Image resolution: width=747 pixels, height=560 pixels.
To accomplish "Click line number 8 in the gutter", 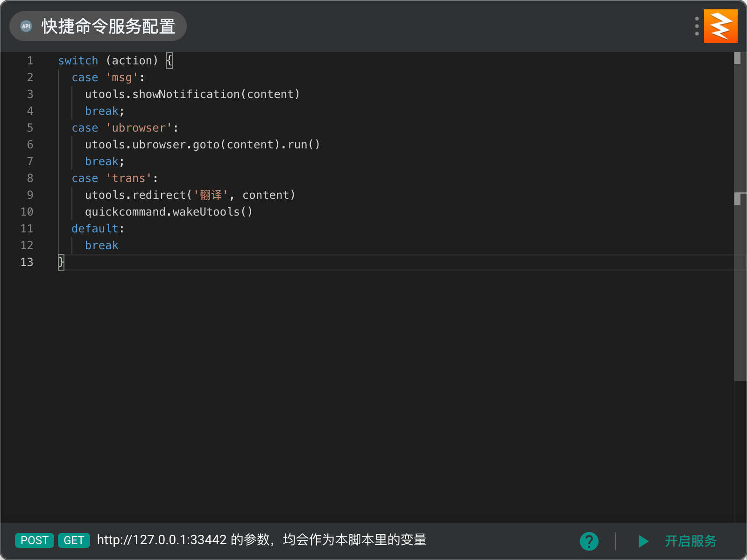I will click(x=30, y=178).
